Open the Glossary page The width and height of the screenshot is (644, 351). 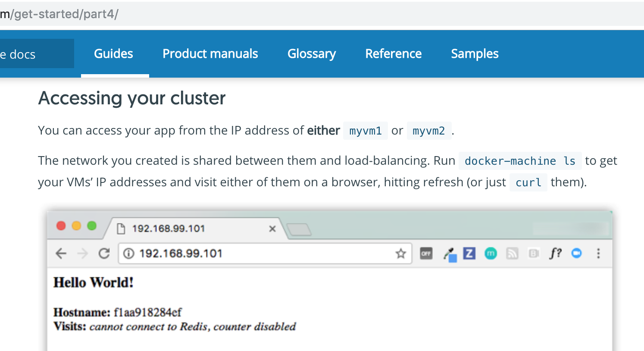coord(311,53)
